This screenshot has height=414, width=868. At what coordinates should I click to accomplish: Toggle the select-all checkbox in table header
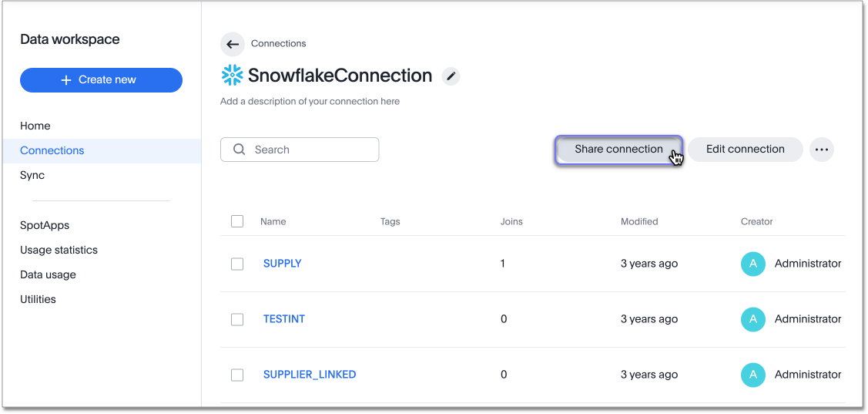click(x=237, y=221)
